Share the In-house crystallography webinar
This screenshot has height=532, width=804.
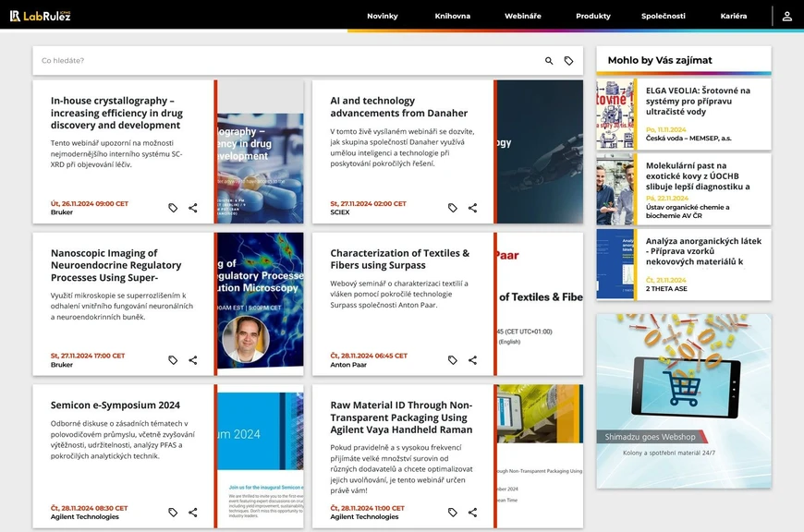point(193,208)
